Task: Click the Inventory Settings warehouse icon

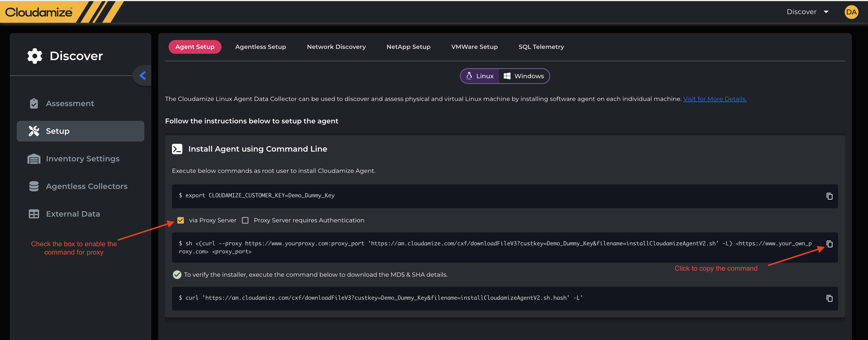Action: click(x=34, y=159)
